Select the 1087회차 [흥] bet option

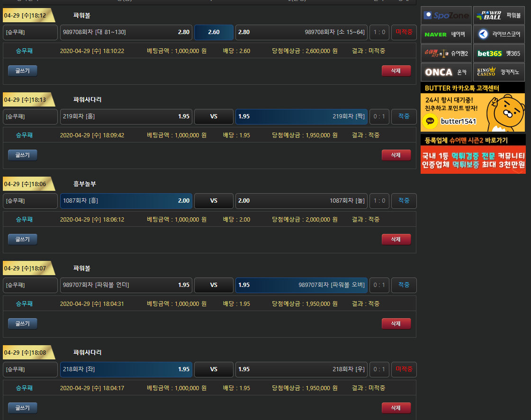click(x=126, y=201)
